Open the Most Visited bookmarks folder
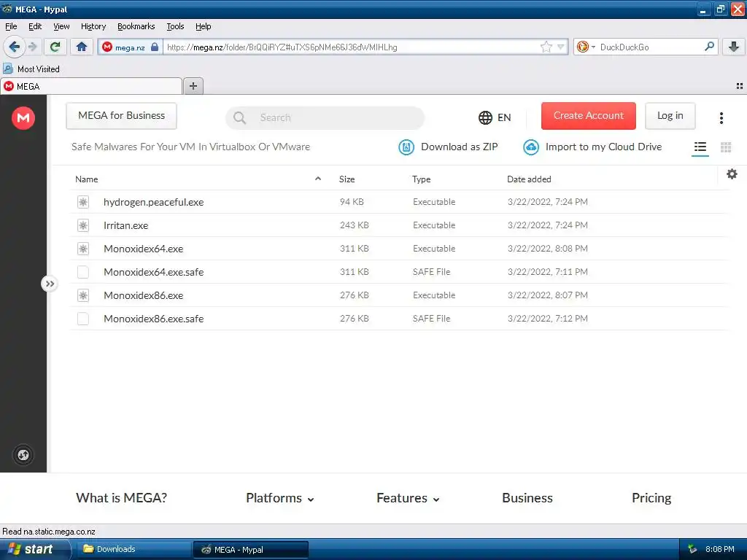 click(x=31, y=69)
